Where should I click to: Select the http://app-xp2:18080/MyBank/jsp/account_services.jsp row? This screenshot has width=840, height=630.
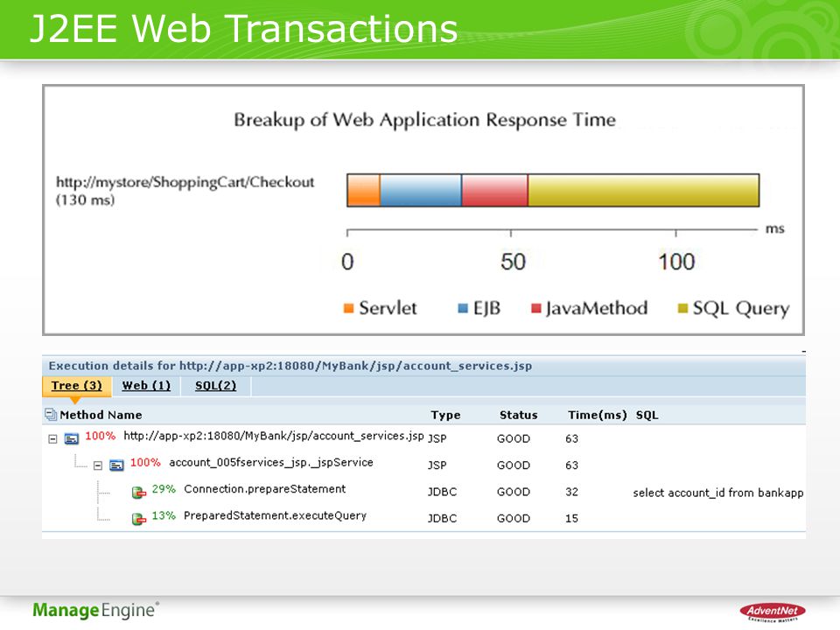point(423,438)
